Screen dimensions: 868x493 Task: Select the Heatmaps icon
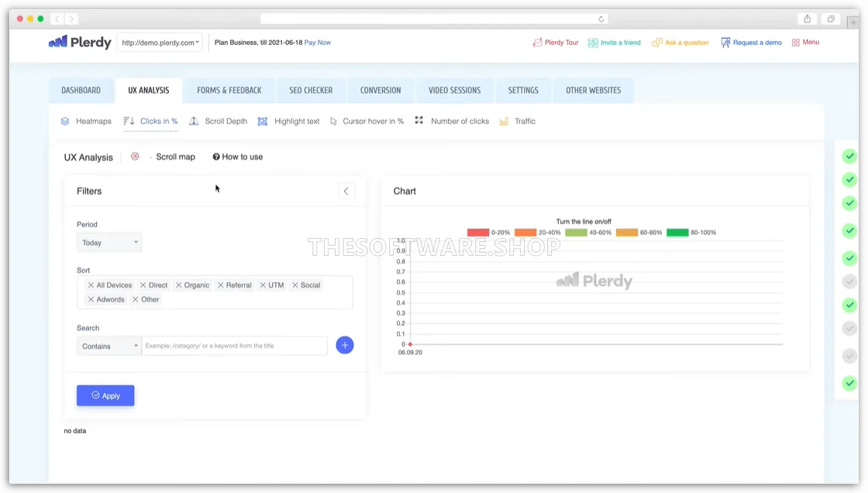pos(65,121)
